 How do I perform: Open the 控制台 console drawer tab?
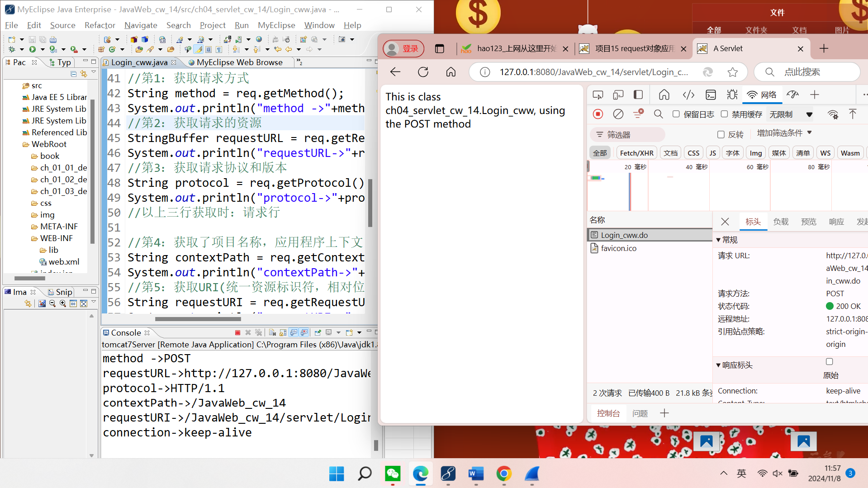click(608, 413)
